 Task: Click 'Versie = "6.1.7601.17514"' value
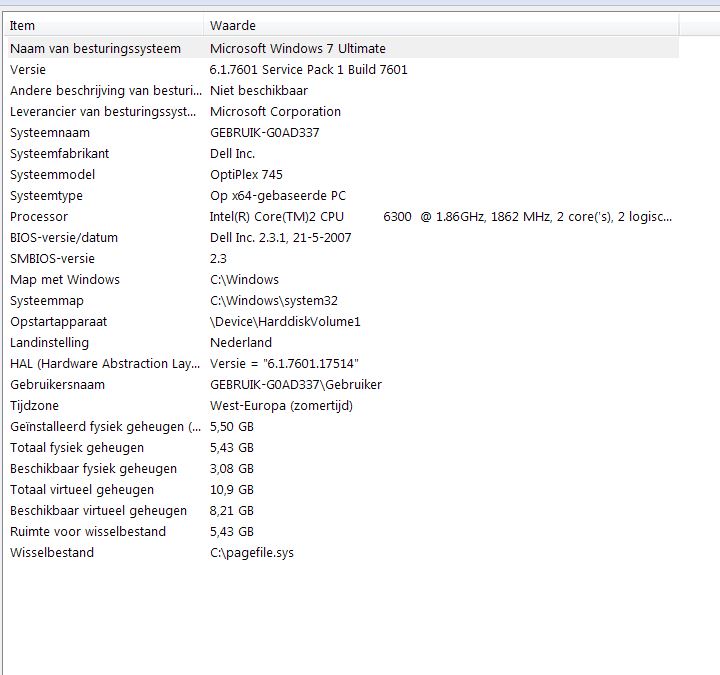(x=284, y=364)
